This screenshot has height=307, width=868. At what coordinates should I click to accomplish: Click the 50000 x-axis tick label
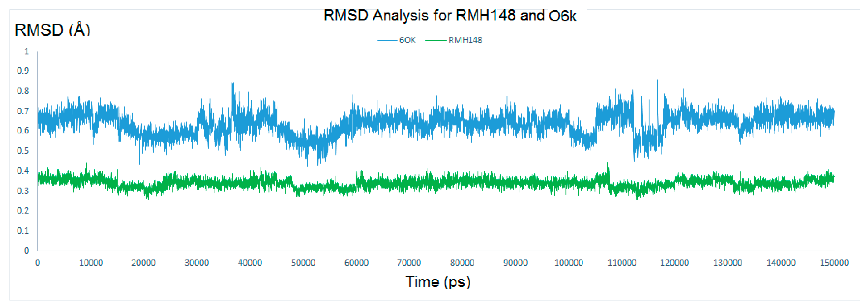click(x=303, y=263)
